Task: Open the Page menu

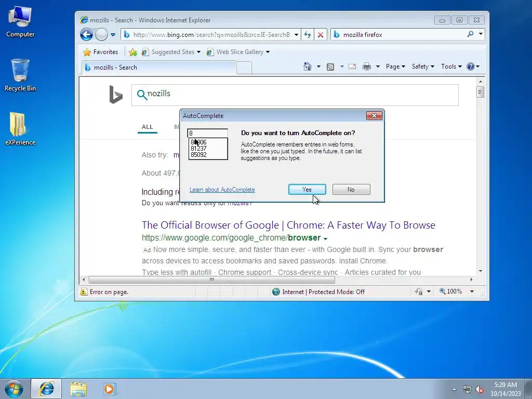Action: tap(395, 66)
